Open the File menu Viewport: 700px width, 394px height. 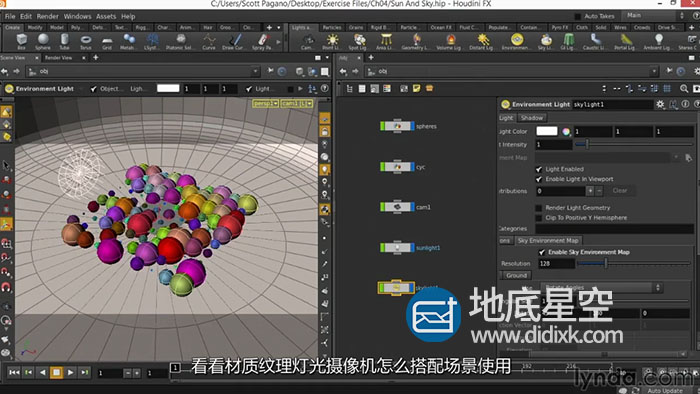click(10, 16)
